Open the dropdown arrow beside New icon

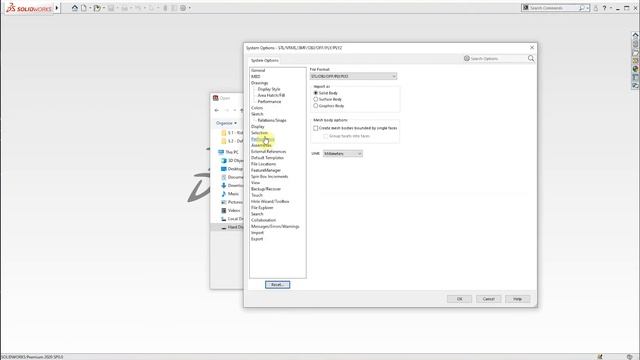[90, 8]
